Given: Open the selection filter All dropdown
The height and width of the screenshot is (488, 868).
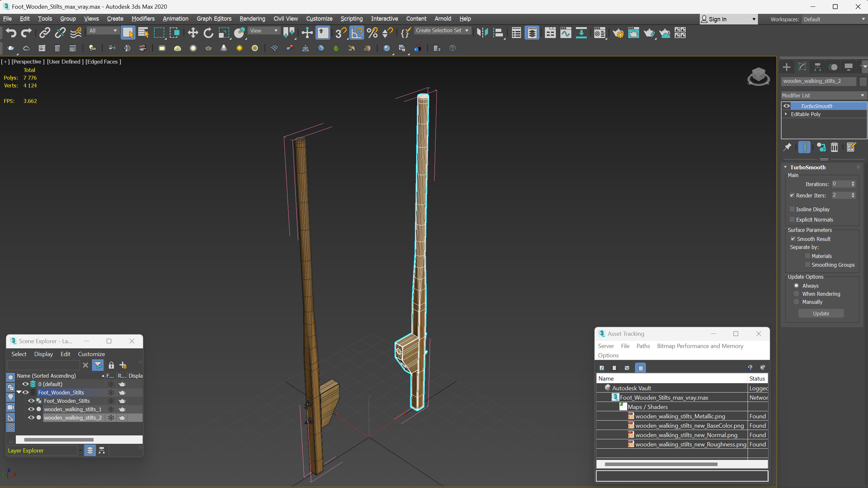Looking at the screenshot, I should [103, 31].
